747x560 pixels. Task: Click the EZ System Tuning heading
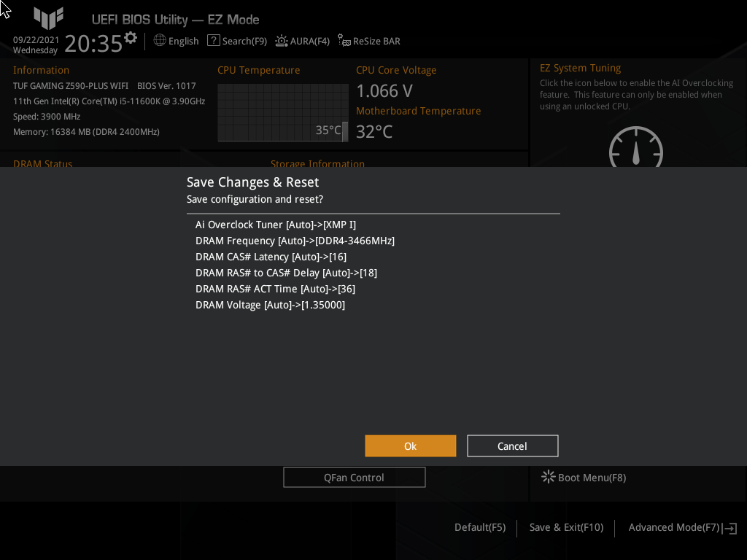pos(580,68)
